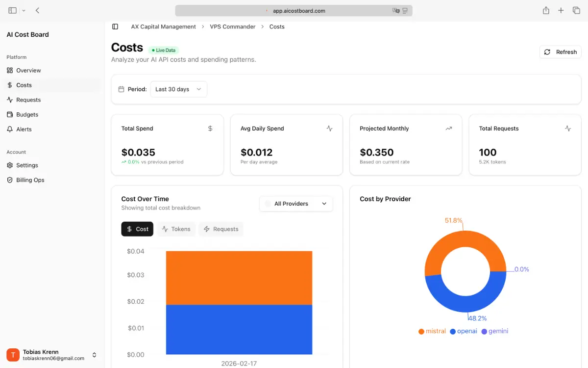Viewport: 588px width, 368px height.
Task: Click the $0.012 Avg Daily Spend value
Action: pyautogui.click(x=257, y=153)
